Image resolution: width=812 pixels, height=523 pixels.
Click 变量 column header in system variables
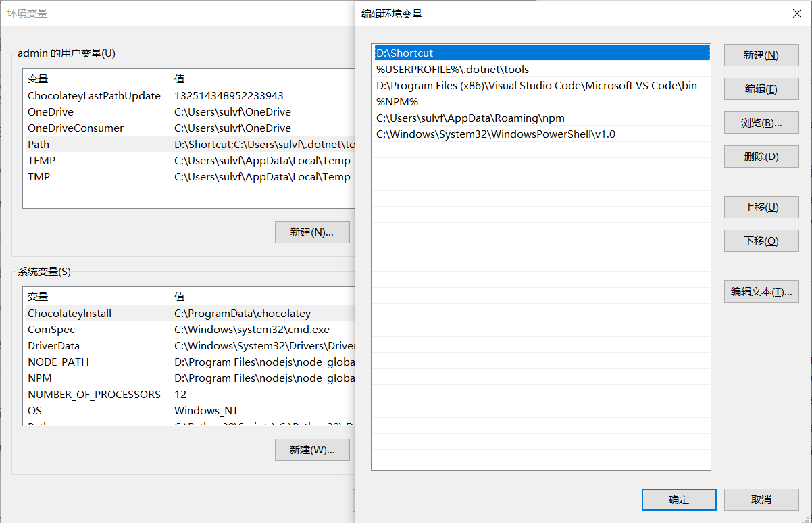[x=96, y=296]
